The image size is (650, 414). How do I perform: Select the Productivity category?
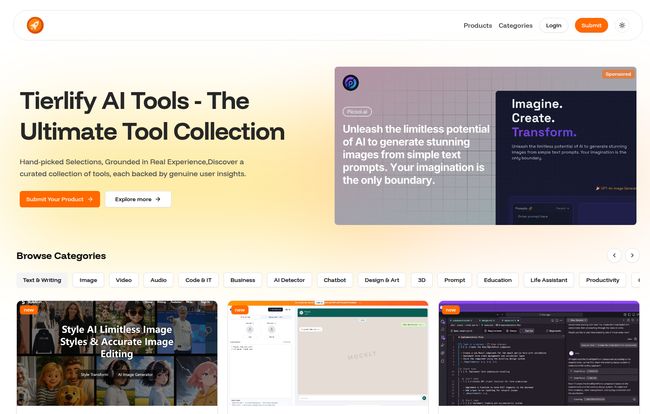[x=602, y=280]
